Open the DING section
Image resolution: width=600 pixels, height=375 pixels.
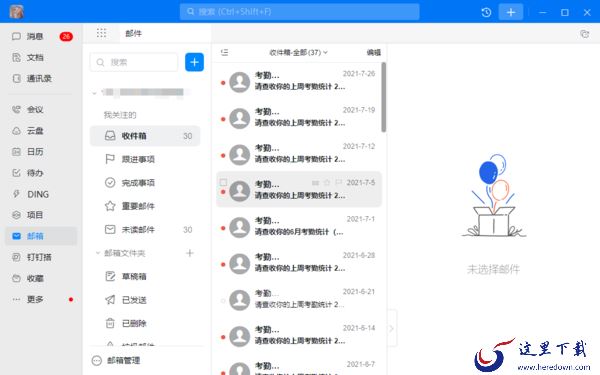coord(41,194)
